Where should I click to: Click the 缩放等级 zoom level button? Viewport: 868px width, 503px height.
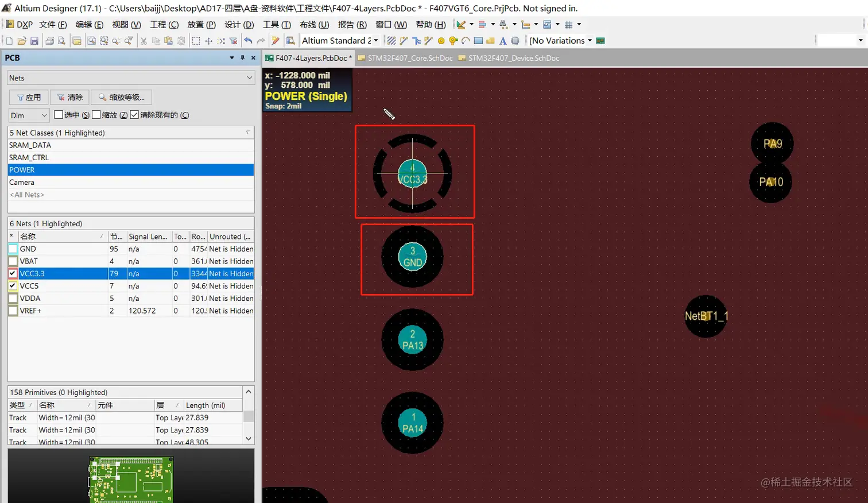click(122, 98)
